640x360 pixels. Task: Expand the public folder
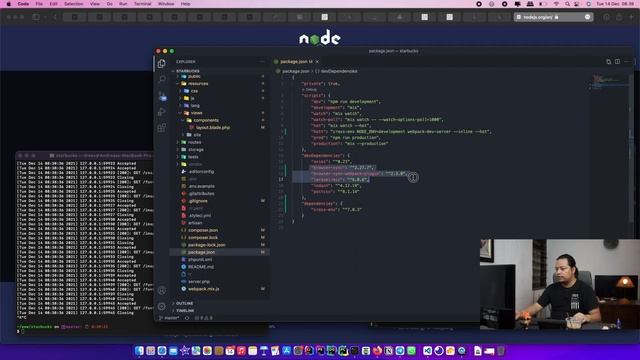[194, 76]
